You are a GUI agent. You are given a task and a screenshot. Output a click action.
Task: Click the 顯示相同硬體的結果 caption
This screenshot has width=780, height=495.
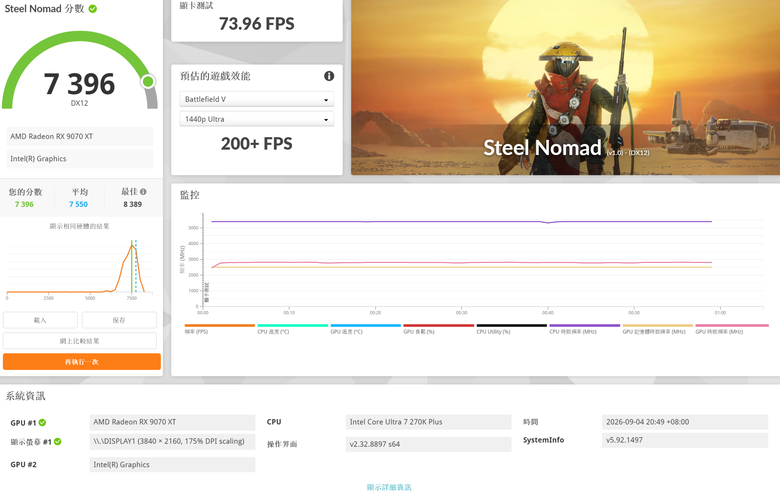coord(79,226)
